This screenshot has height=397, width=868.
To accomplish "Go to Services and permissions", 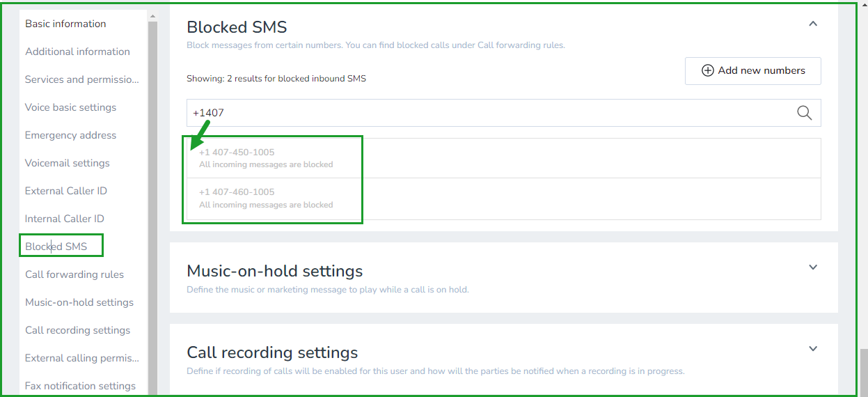I will 82,79.
